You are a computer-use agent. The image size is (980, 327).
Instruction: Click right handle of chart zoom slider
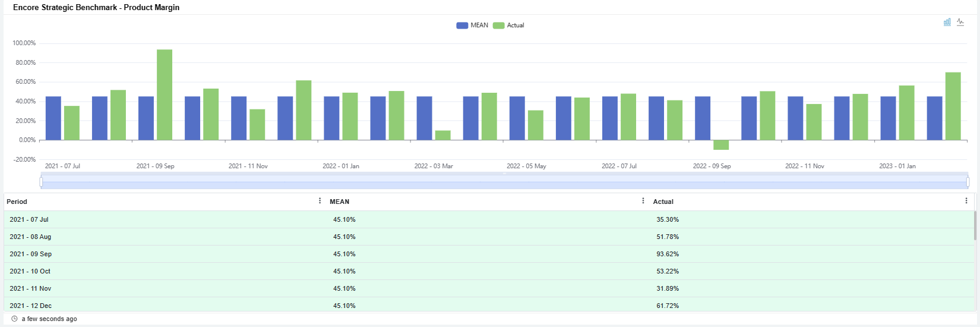point(968,181)
